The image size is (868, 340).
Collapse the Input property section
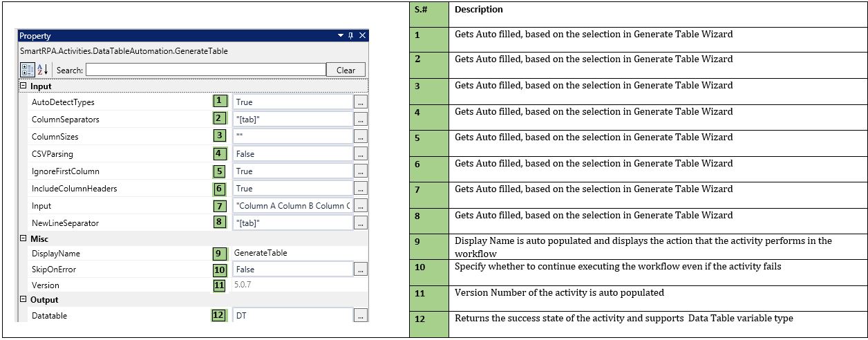[x=23, y=86]
